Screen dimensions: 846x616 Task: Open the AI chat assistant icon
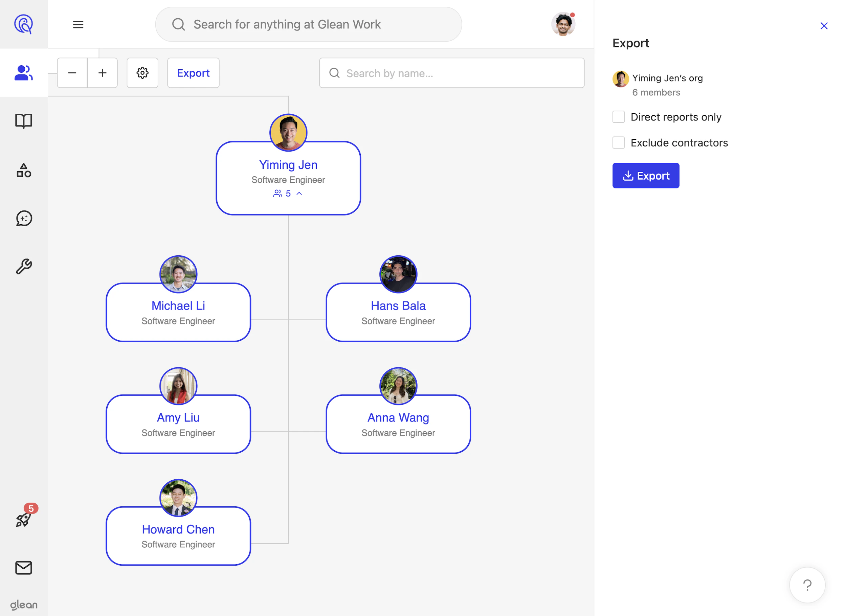pyautogui.click(x=23, y=219)
